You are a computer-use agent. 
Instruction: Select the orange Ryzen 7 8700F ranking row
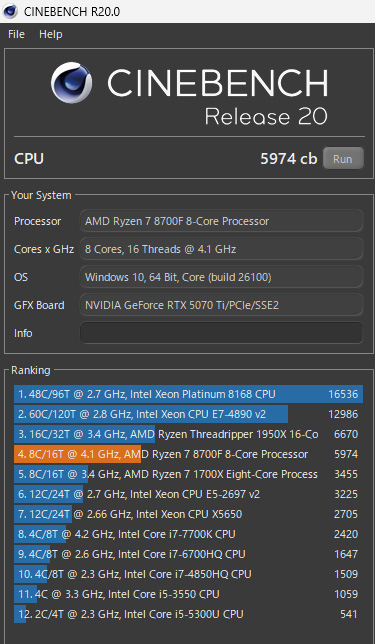click(x=189, y=454)
